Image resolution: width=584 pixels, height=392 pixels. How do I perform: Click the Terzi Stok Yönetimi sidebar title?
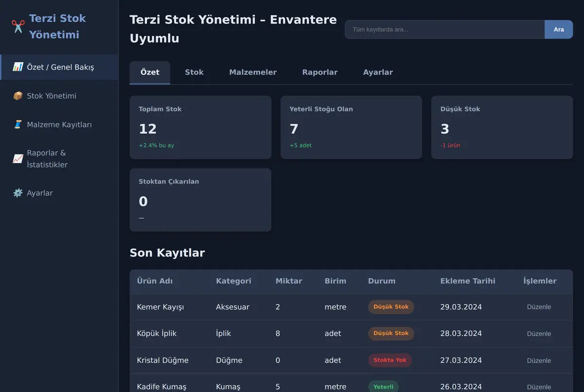pyautogui.click(x=57, y=26)
